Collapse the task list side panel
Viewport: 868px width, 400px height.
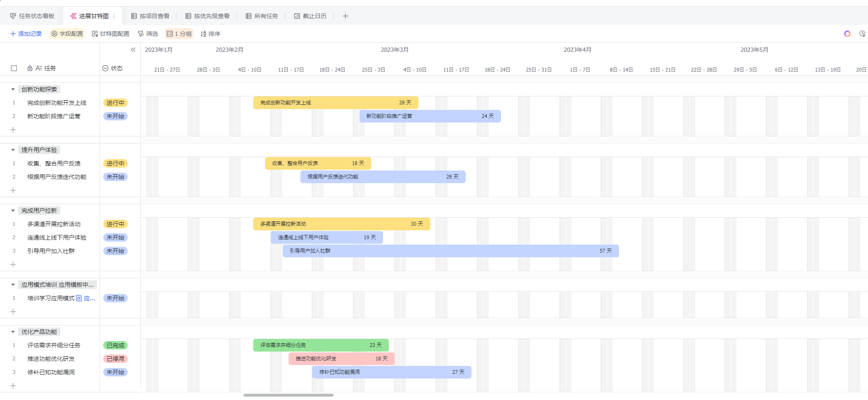133,50
